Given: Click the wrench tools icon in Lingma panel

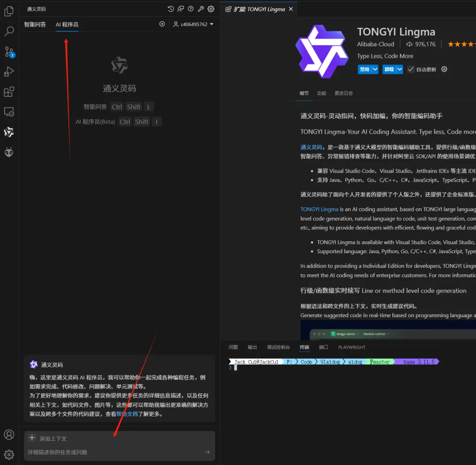Looking at the screenshot, I should [x=201, y=8].
